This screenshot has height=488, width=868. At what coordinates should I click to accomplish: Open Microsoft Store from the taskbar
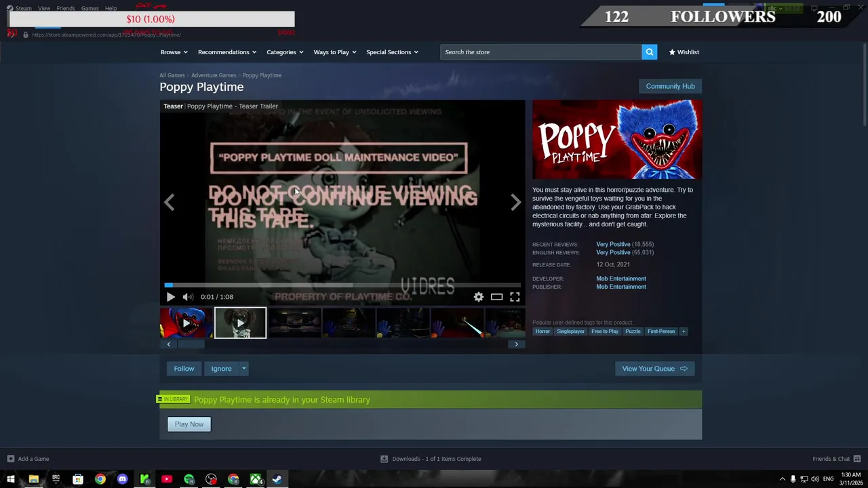(78, 479)
